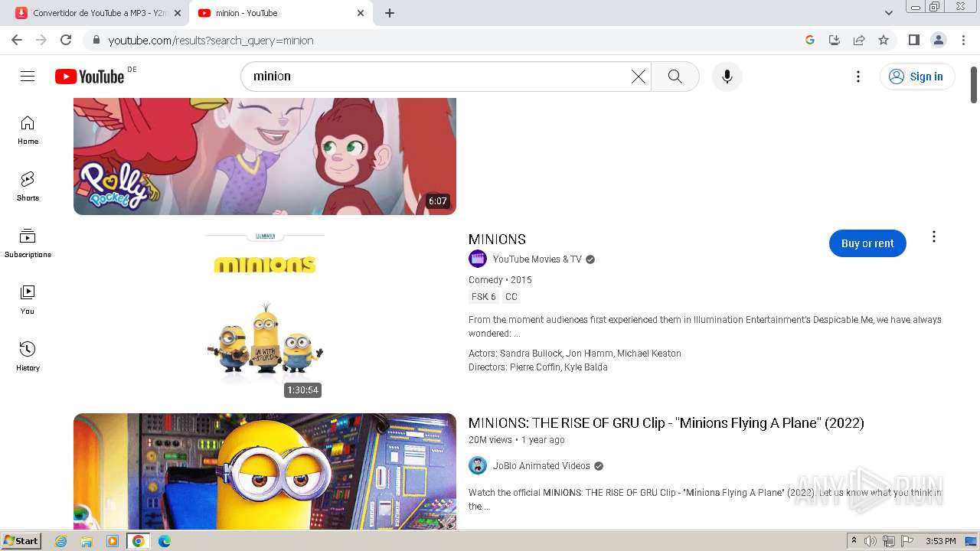Show hidden system tray icons

pyautogui.click(x=854, y=541)
